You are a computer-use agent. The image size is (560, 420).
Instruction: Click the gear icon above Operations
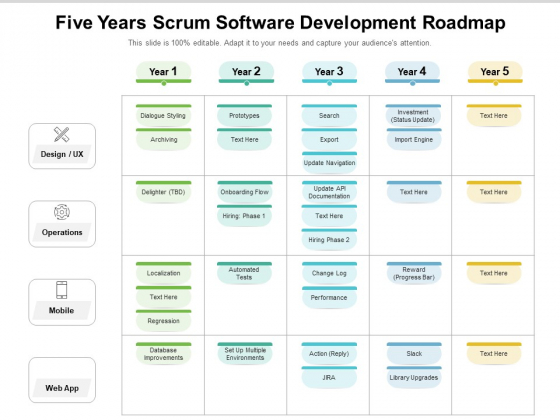tap(62, 212)
